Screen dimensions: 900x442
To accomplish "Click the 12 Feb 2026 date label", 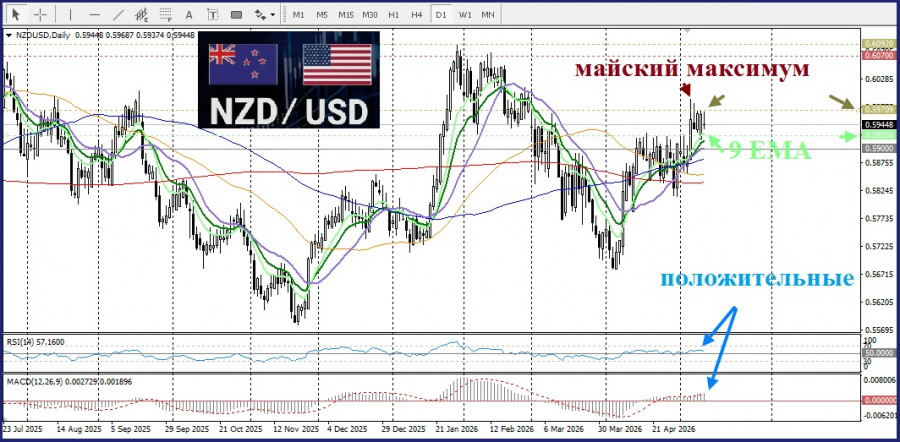I will point(514,429).
